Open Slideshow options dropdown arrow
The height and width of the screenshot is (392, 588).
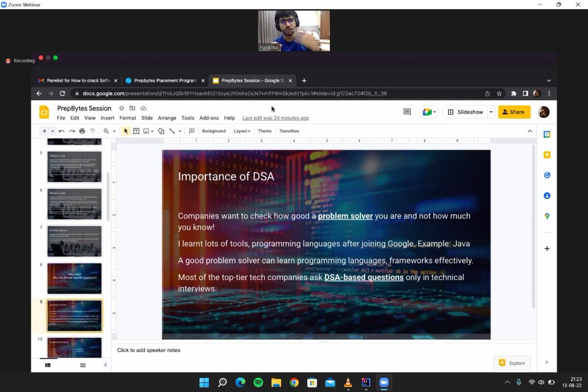click(x=491, y=112)
